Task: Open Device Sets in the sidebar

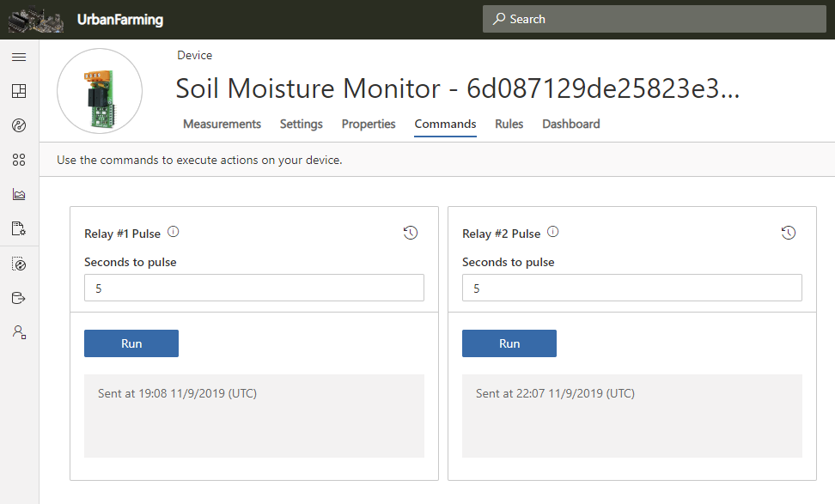Action: pos(19,160)
